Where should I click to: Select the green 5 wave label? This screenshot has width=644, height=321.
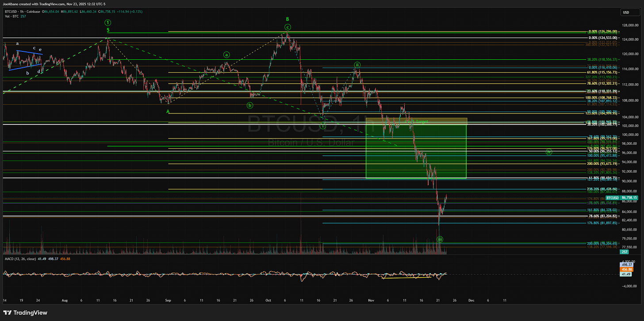pyautogui.click(x=108, y=30)
